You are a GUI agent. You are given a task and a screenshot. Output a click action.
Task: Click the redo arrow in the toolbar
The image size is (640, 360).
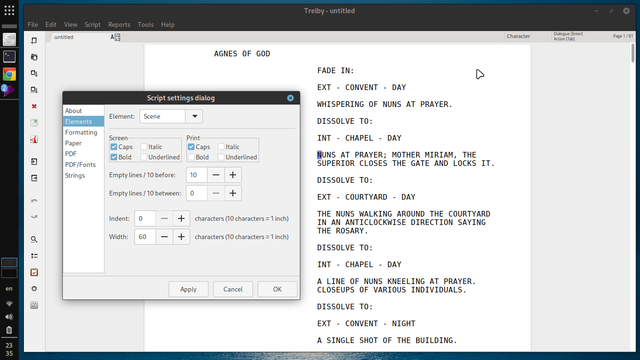tap(34, 217)
